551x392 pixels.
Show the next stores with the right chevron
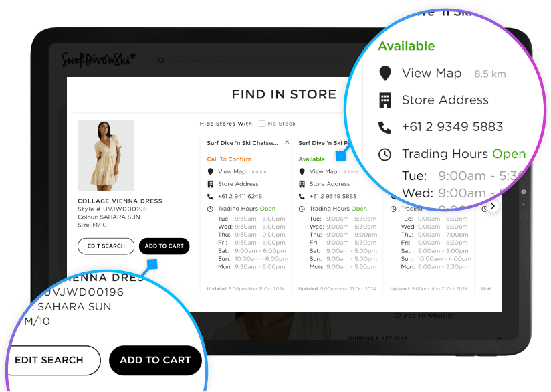point(493,206)
